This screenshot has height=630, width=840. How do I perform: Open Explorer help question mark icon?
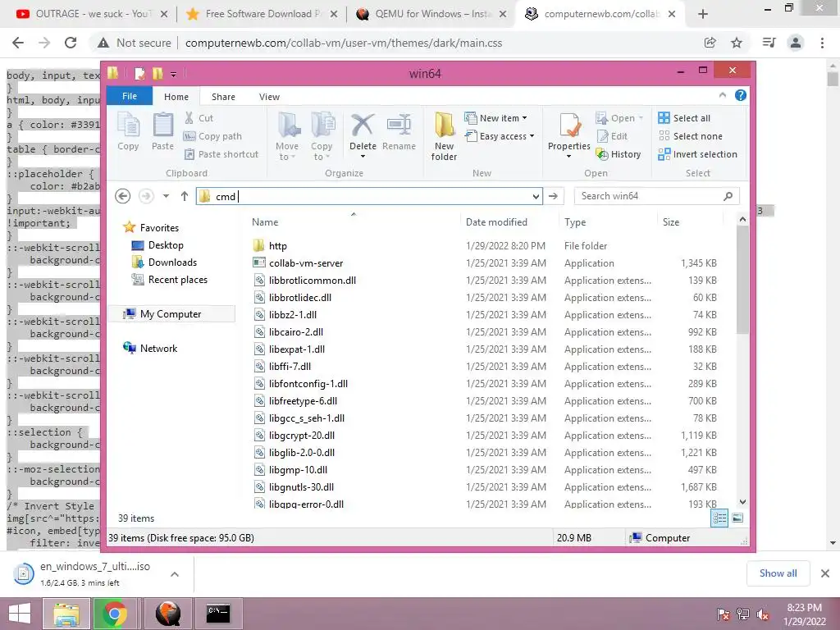(741, 95)
